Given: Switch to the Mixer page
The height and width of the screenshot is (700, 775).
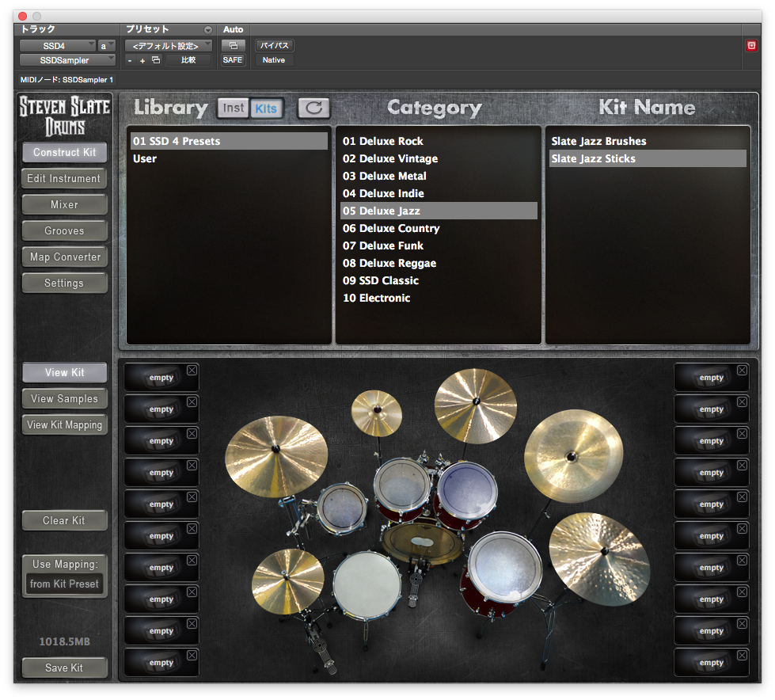Looking at the screenshot, I should (64, 204).
